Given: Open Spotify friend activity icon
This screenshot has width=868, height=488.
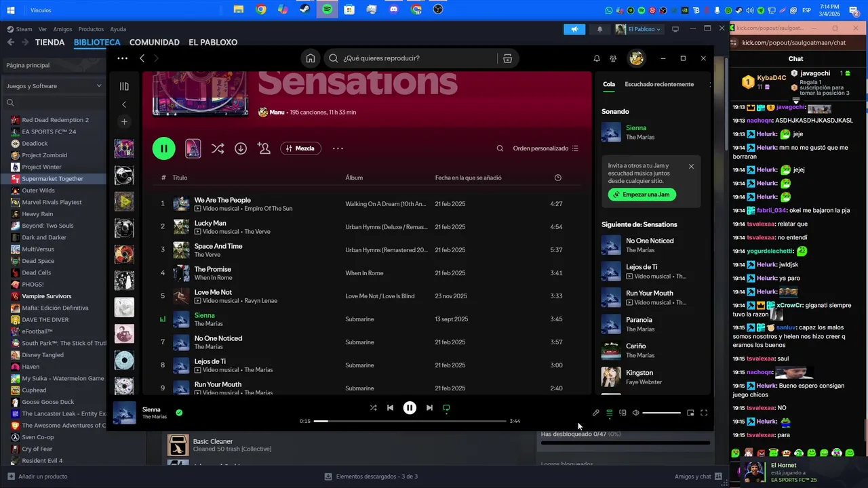Looking at the screenshot, I should pyautogui.click(x=613, y=58).
